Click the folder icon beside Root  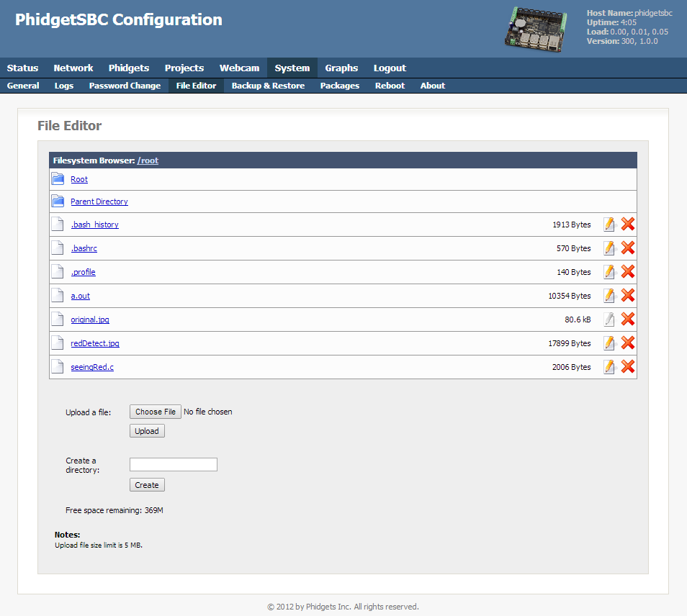coord(58,178)
